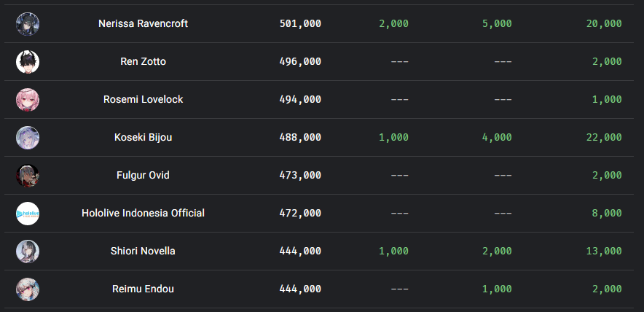Open Koseki Bijou's channel name
Screen dimensions: 644x312
coord(143,137)
